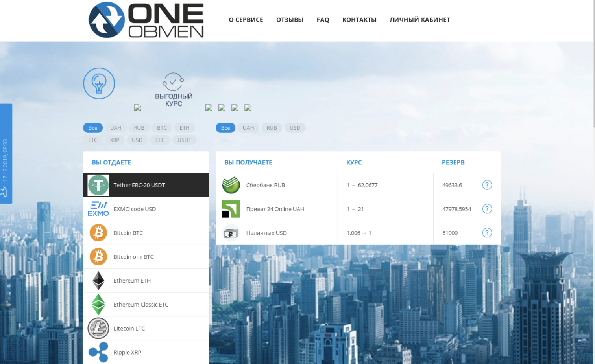595x364 pixels.
Task: Open the ОТЗЫВЫ menu item
Action: pos(290,20)
